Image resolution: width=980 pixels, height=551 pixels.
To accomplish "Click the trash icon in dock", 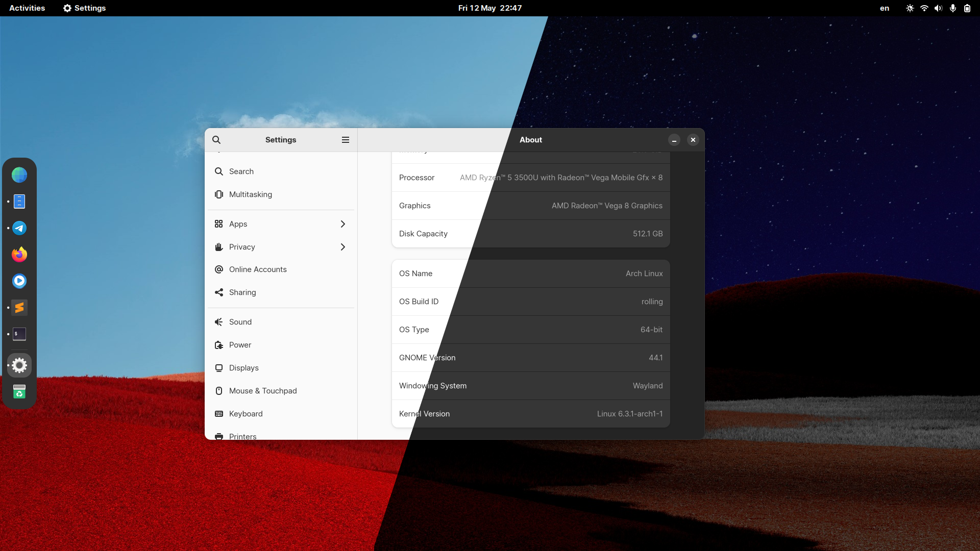I will point(19,392).
